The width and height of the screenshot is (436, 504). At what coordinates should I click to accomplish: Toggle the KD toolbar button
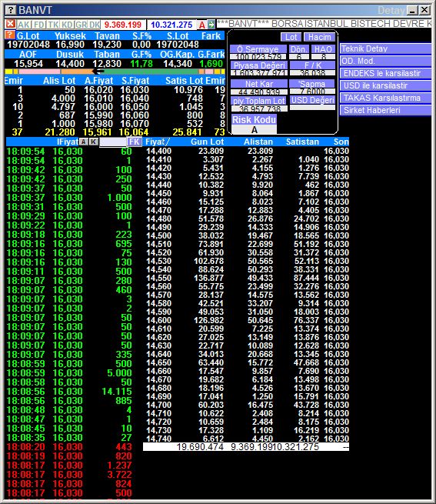(67, 25)
